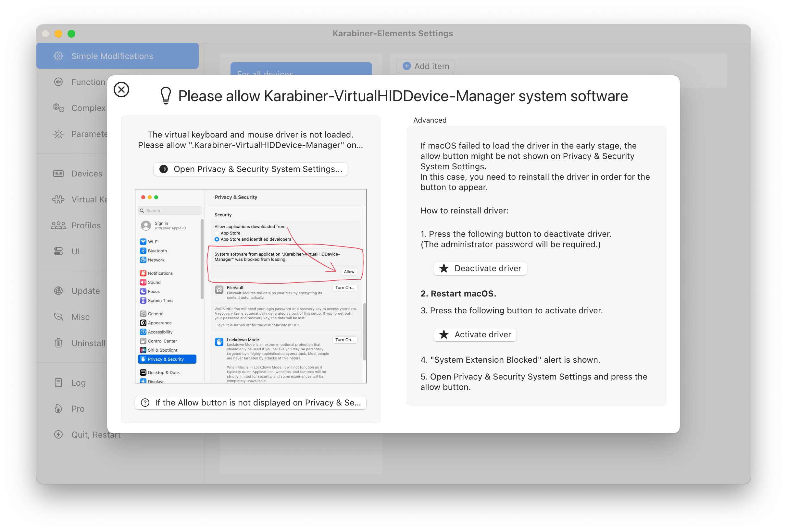Open Privacy & Security System Settings button
This screenshot has height=532, width=787.
[251, 169]
